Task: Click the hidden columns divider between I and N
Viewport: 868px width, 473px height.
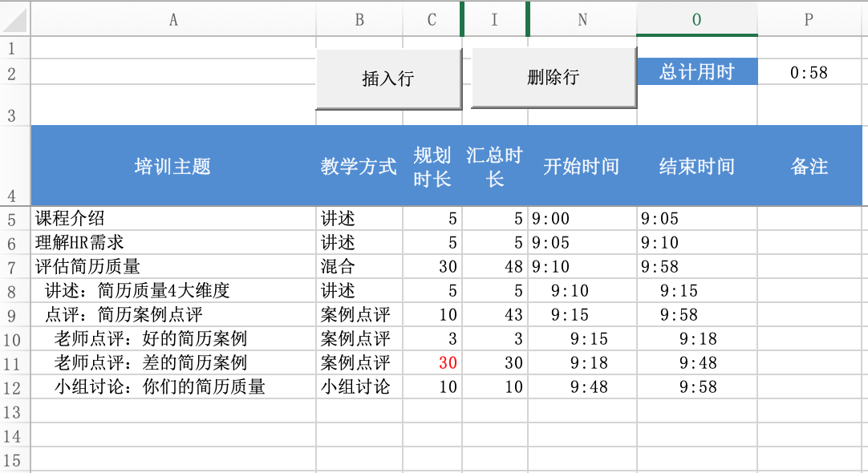Action: click(528, 19)
